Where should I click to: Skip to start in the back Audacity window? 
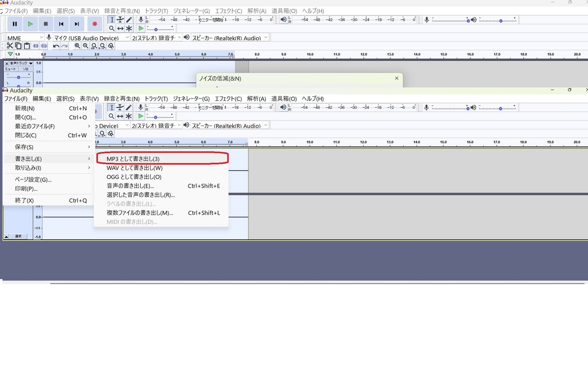(x=61, y=24)
